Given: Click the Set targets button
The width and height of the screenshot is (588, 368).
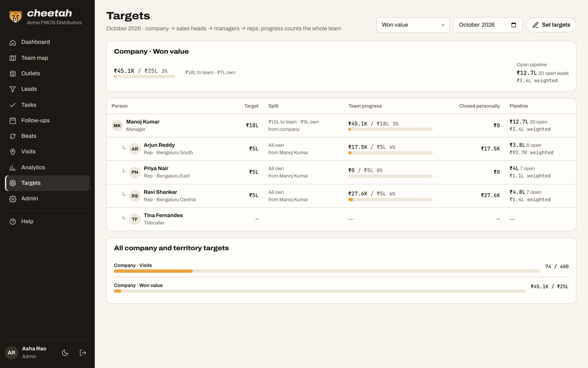Looking at the screenshot, I should pos(551,25).
